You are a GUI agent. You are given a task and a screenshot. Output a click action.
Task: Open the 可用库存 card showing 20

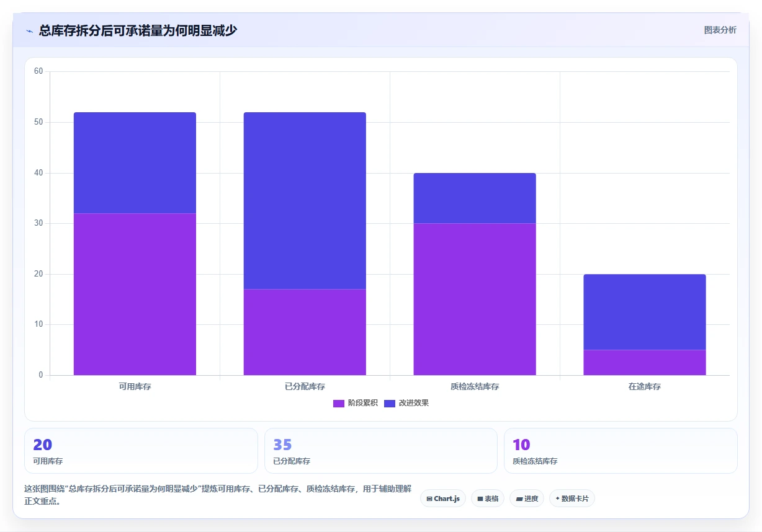click(141, 451)
